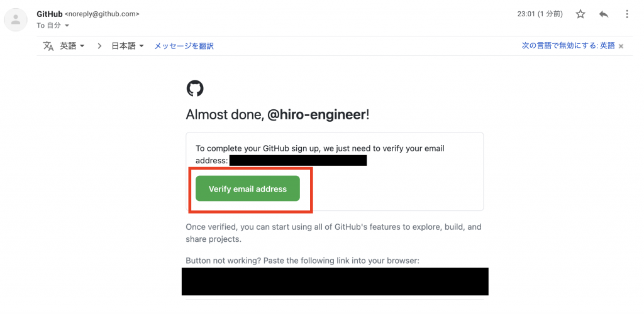
Task: Click 次の言語で無効にする: 英語
Action: click(x=568, y=46)
